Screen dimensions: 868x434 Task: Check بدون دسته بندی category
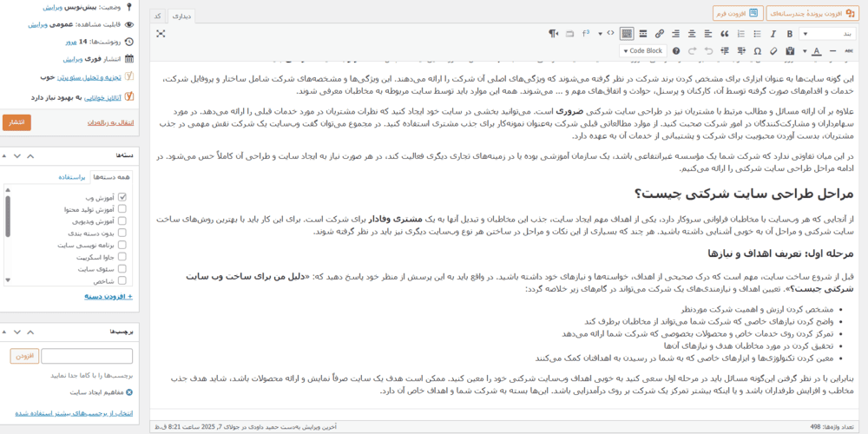tap(122, 233)
